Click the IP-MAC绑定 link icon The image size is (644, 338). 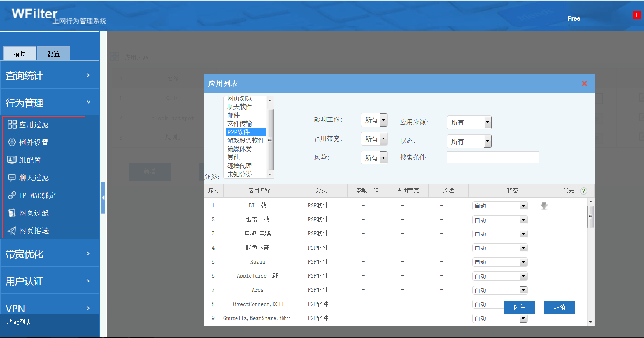[12, 195]
